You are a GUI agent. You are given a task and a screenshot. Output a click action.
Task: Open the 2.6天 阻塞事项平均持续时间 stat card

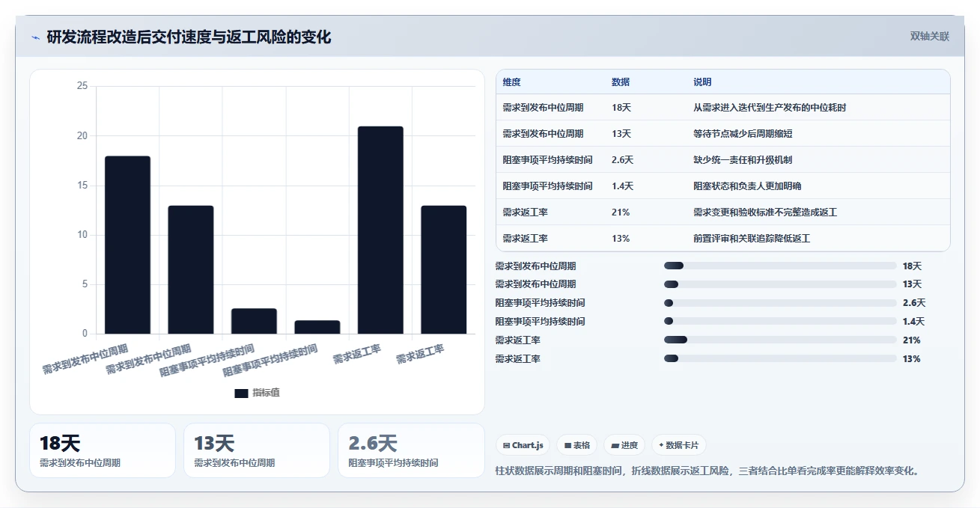coord(411,450)
